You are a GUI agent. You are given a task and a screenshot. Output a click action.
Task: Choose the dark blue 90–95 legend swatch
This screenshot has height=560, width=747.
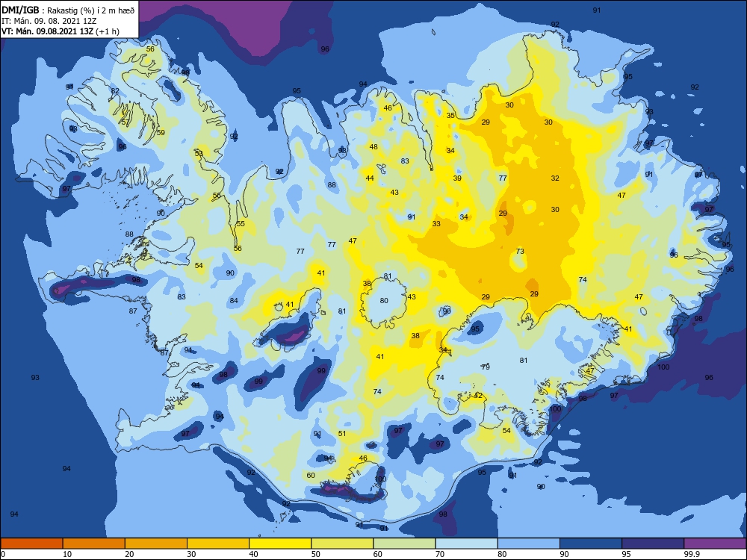click(591, 544)
